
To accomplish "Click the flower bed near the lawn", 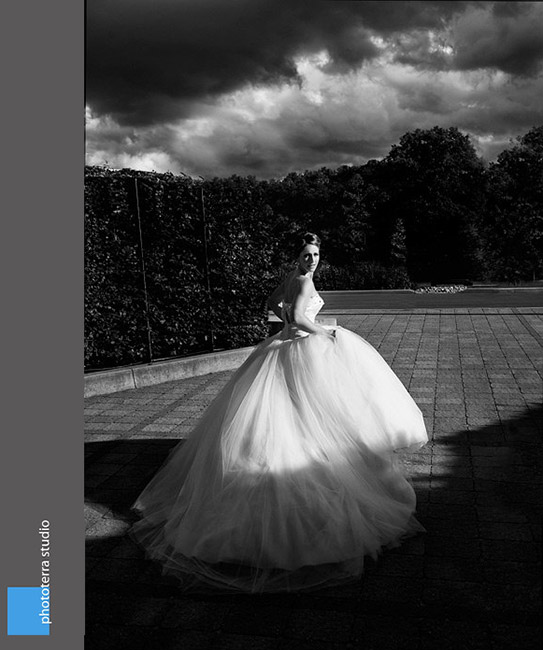I will tap(441, 289).
